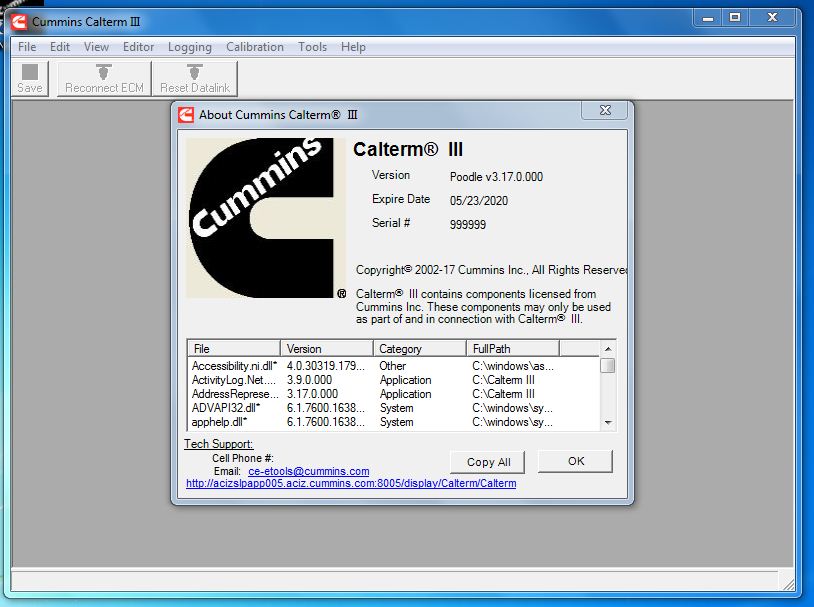Open the acizslpapp005 Calterm wiki URL link

(351, 483)
